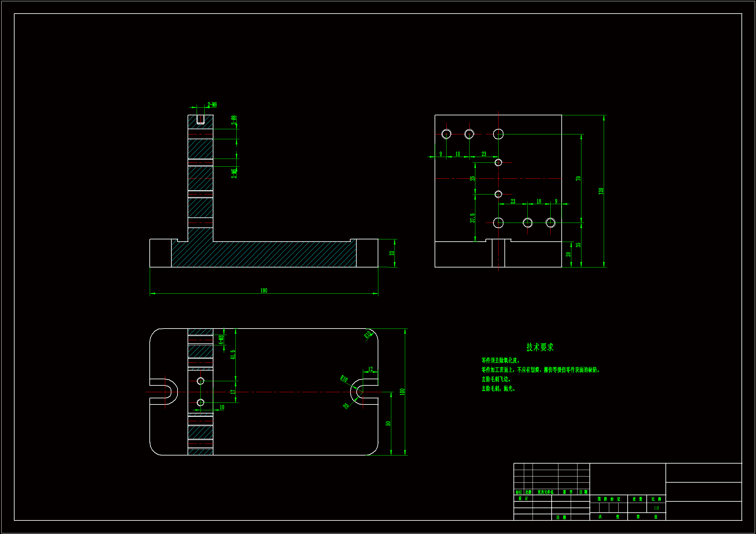Select the 70 vertical dimension text
The width and height of the screenshot is (756, 534).
pos(578,178)
